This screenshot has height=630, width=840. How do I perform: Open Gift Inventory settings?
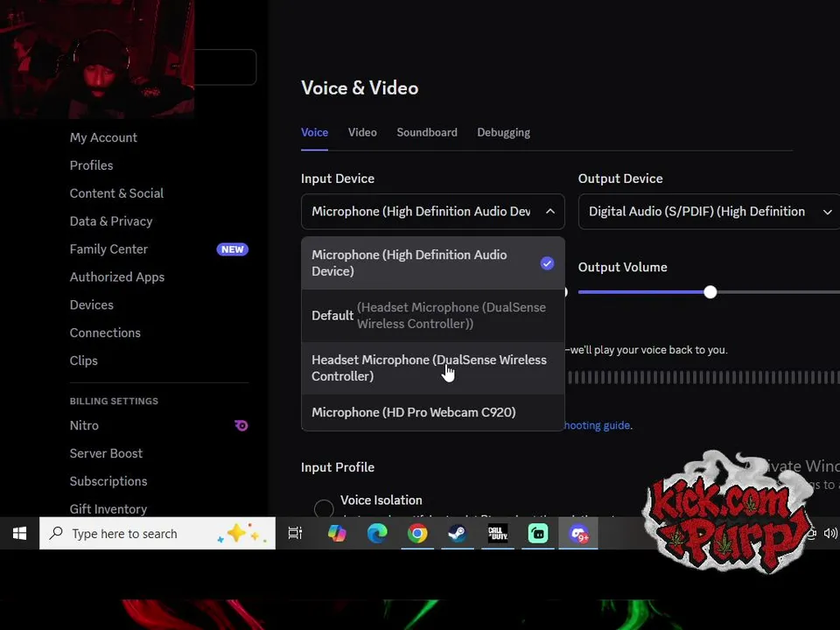[108, 509]
